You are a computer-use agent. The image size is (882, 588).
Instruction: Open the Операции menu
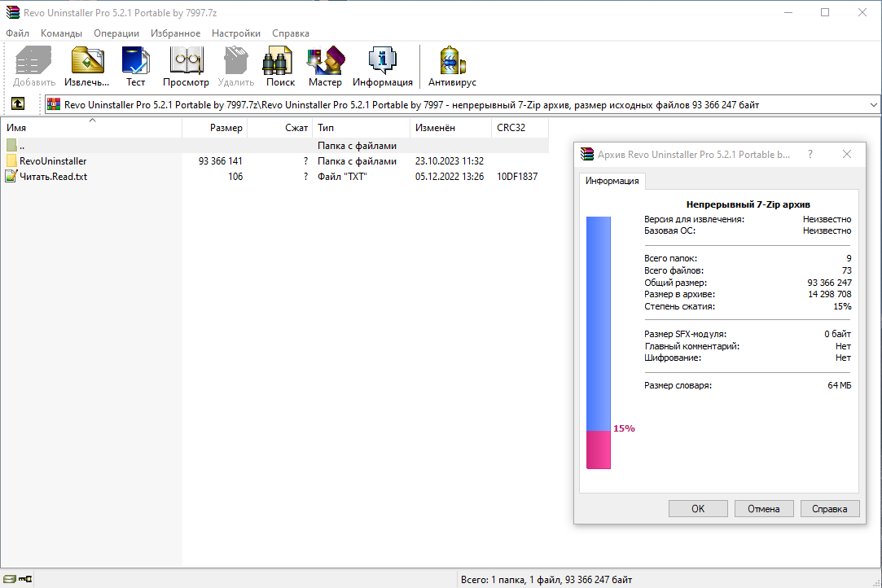pyautogui.click(x=116, y=33)
